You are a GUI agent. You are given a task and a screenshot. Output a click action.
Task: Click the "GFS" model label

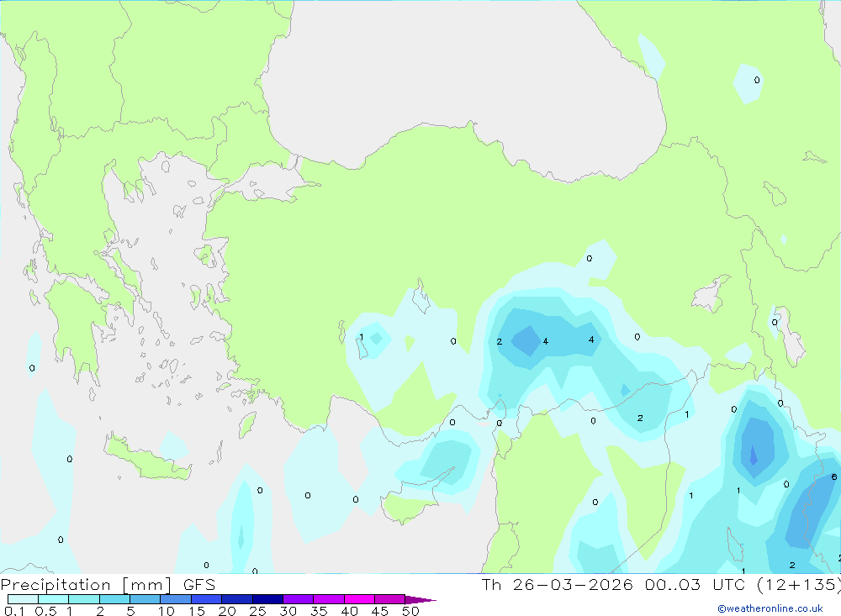[199, 585]
